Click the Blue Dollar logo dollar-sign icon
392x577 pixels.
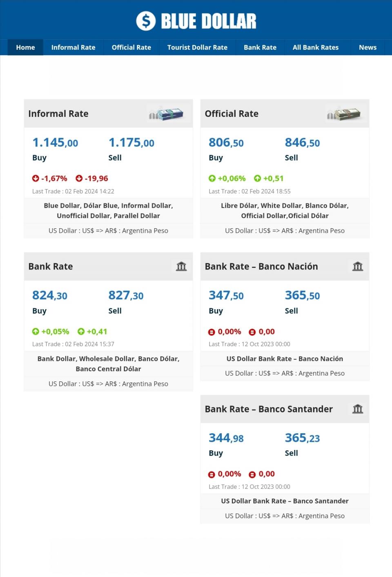146,21
